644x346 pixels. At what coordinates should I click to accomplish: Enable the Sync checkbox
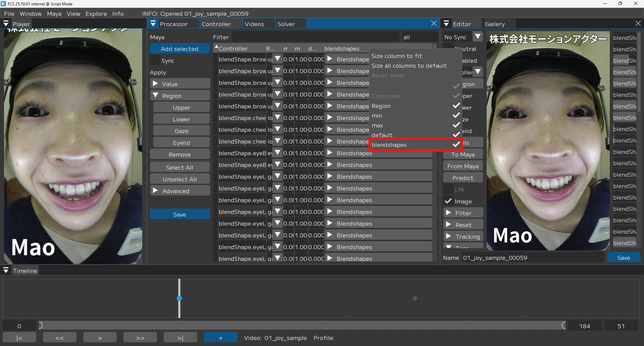point(155,61)
